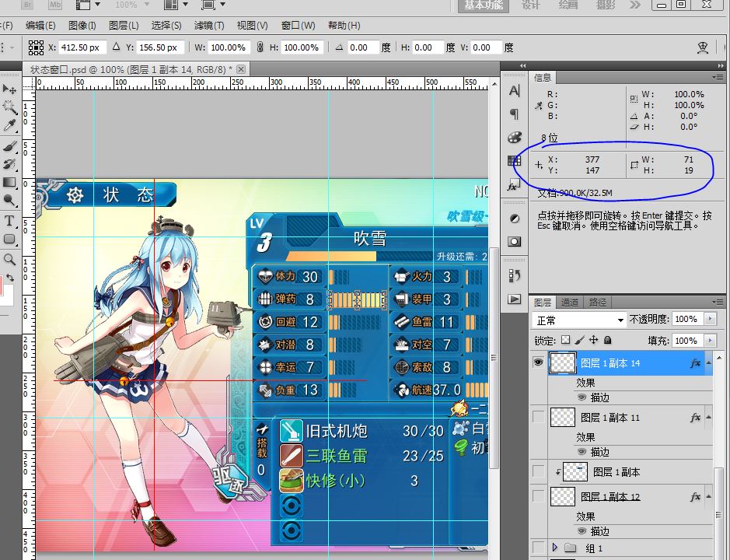The image size is (730, 560).
Task: Toggle 描边 effect eye under 图层 1 副本 14
Action: click(582, 397)
